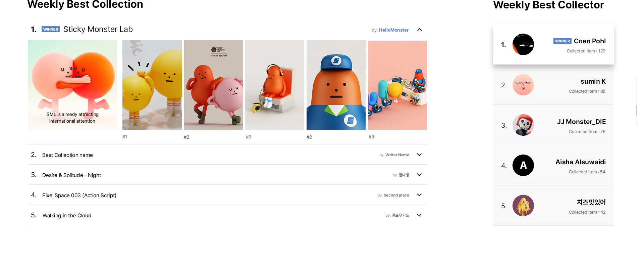This screenshot has width=644, height=258.
Task: Click JJ Monster_DIE's skull avatar
Action: (523, 125)
